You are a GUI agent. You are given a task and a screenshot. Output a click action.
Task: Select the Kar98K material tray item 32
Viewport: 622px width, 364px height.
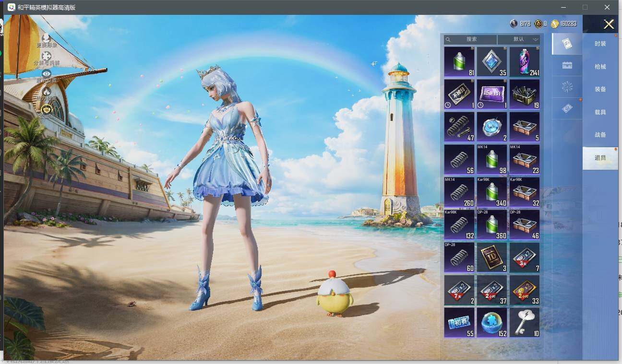tap(525, 192)
